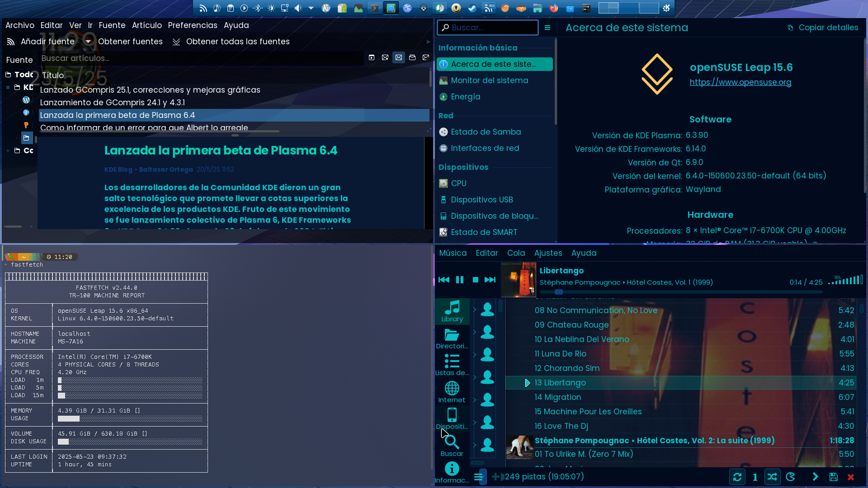Launch Firefox from top panel

554,8
